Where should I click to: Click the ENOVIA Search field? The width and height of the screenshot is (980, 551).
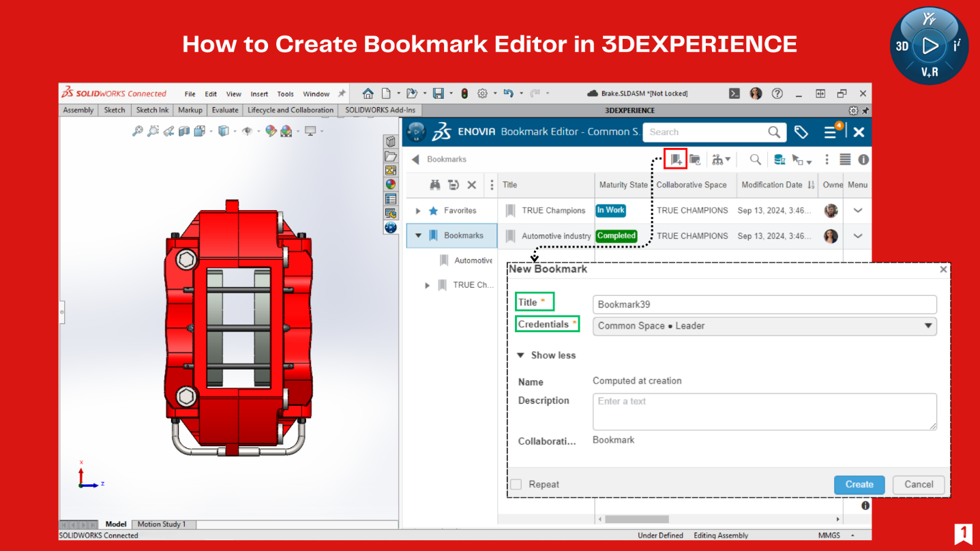[x=714, y=132]
